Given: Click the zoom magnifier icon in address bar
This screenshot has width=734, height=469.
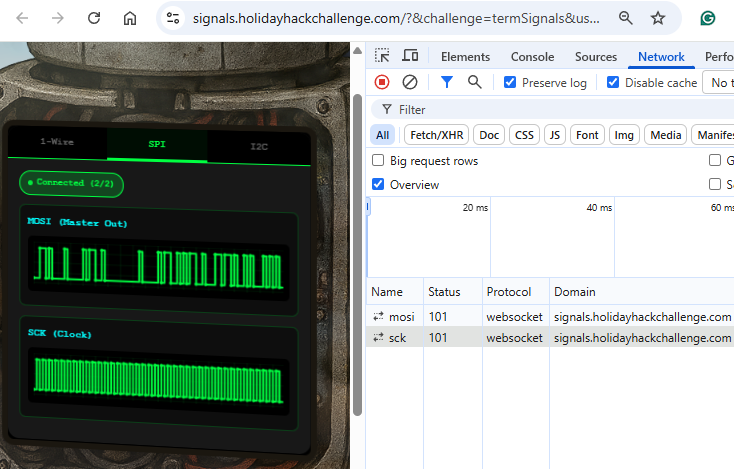Looking at the screenshot, I should (625, 18).
